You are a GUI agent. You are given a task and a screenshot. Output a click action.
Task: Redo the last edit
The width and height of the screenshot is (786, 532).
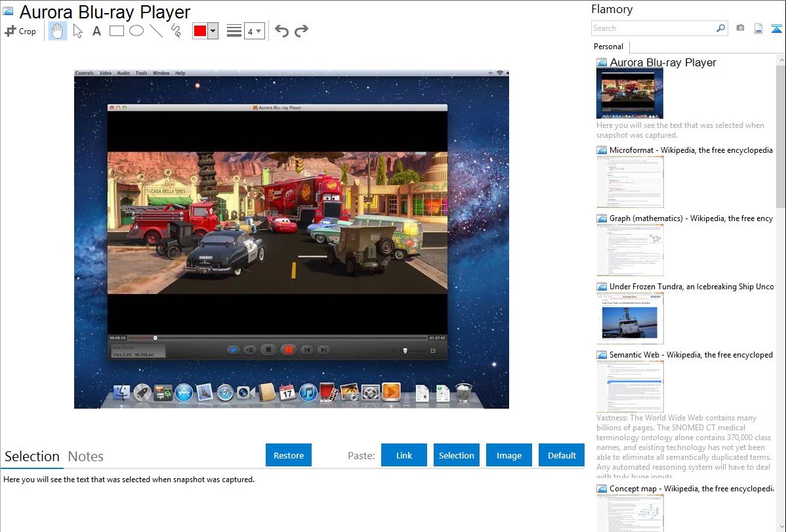pos(301,31)
